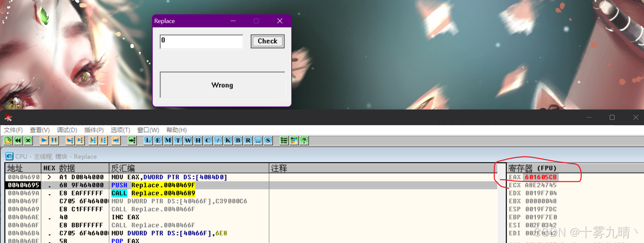Close the Replace window
644x243 pixels.
pos(280,21)
